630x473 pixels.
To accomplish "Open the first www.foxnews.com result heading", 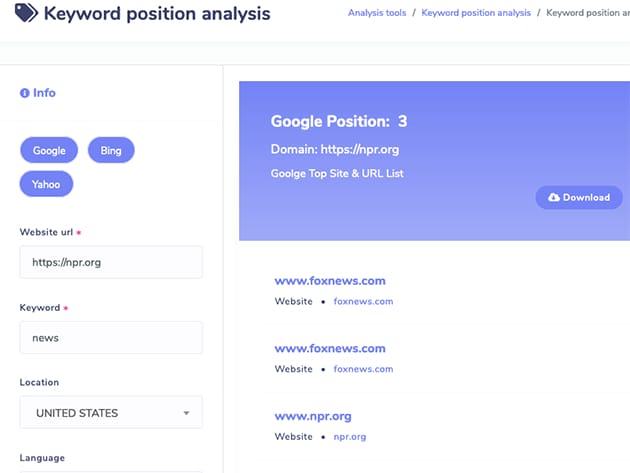I will 330,281.
